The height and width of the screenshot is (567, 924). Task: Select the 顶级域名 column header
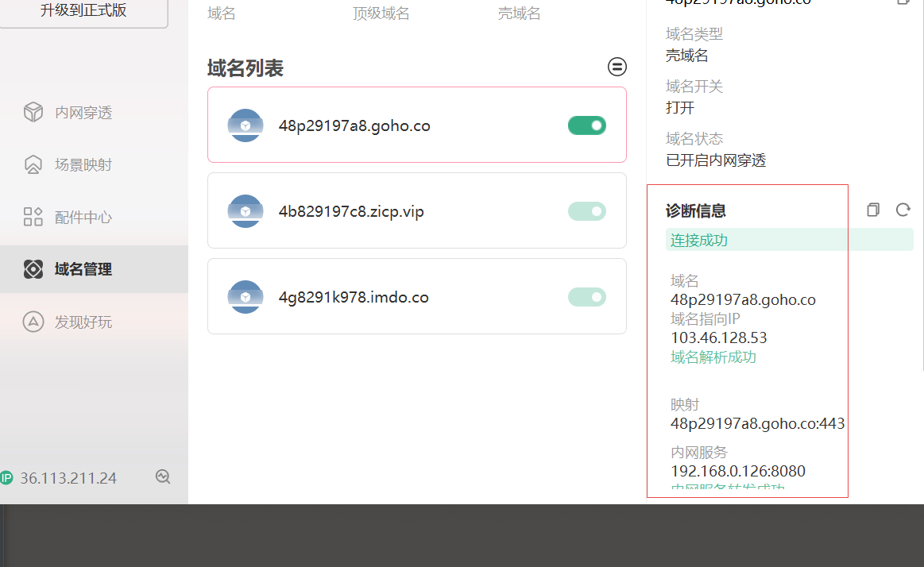[x=381, y=13]
